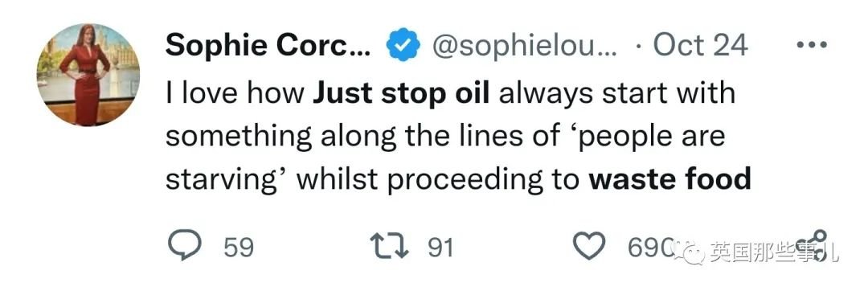The image size is (868, 291).
Task: Click the bold 'Just stop oil' text
Action: click(x=401, y=93)
